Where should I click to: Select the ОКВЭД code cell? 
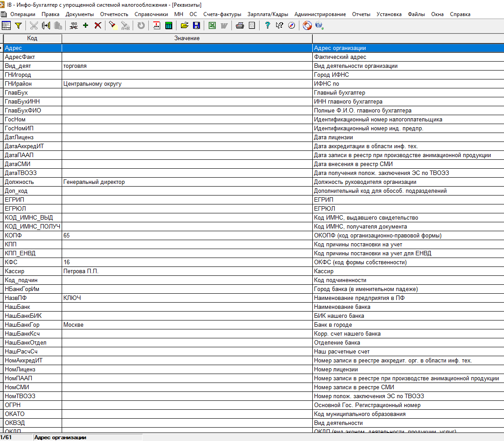[33, 423]
